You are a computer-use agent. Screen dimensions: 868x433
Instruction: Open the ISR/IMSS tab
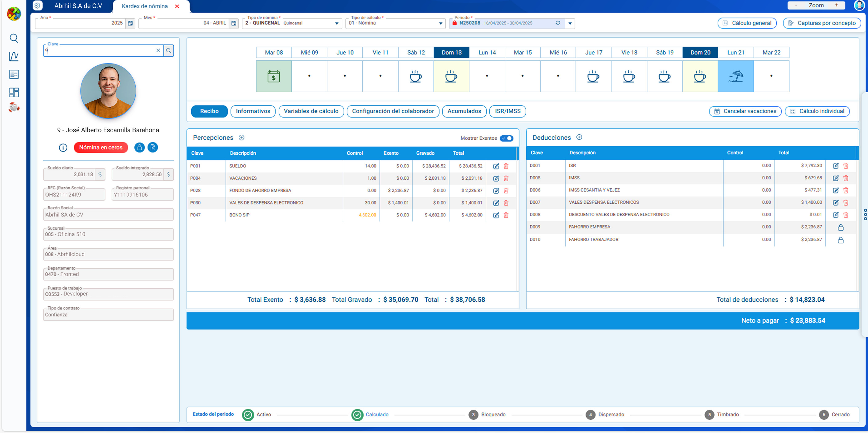(508, 111)
